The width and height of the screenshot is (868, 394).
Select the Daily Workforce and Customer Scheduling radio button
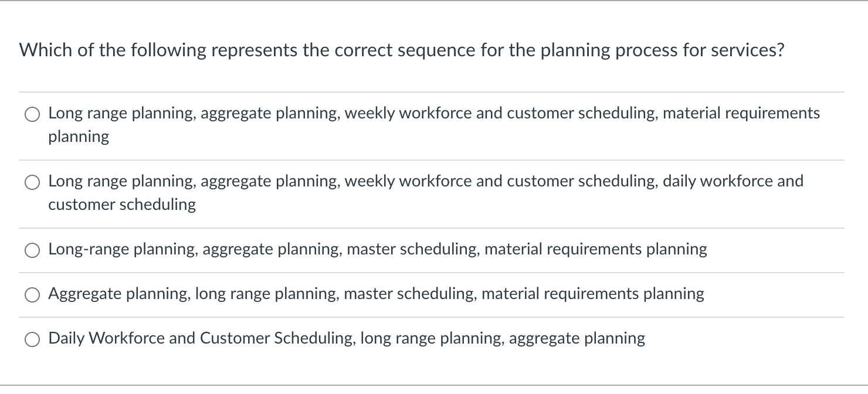point(32,339)
